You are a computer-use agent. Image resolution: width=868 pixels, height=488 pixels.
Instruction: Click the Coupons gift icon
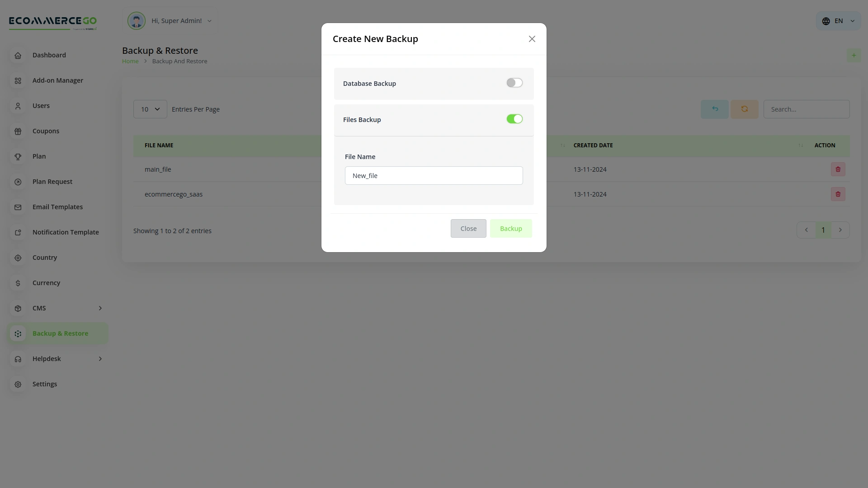(18, 131)
